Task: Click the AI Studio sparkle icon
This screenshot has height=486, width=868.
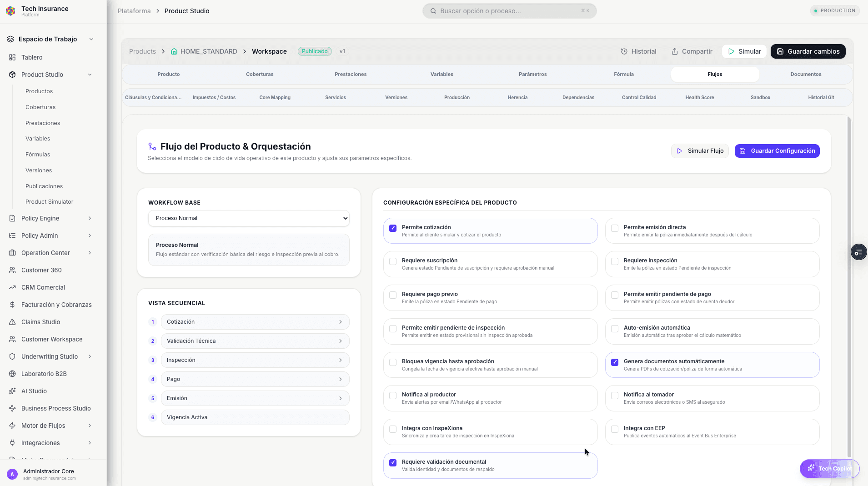Action: 12,391
